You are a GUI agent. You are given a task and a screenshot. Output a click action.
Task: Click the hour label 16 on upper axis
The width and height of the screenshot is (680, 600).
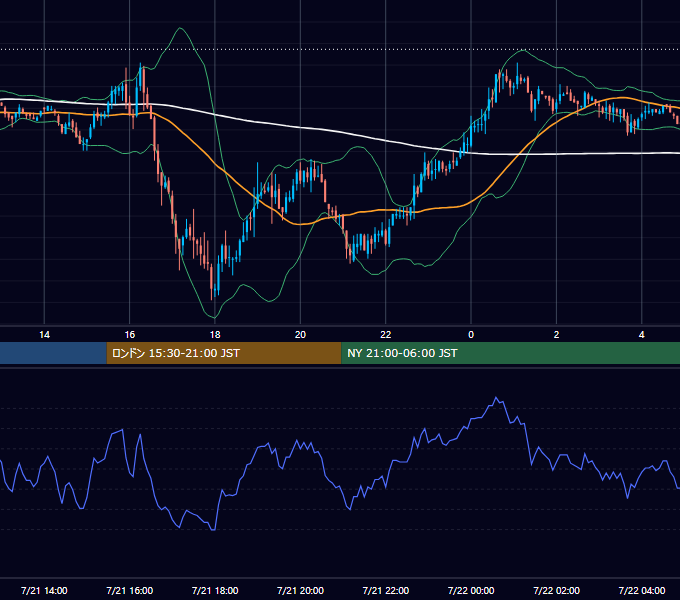130,335
